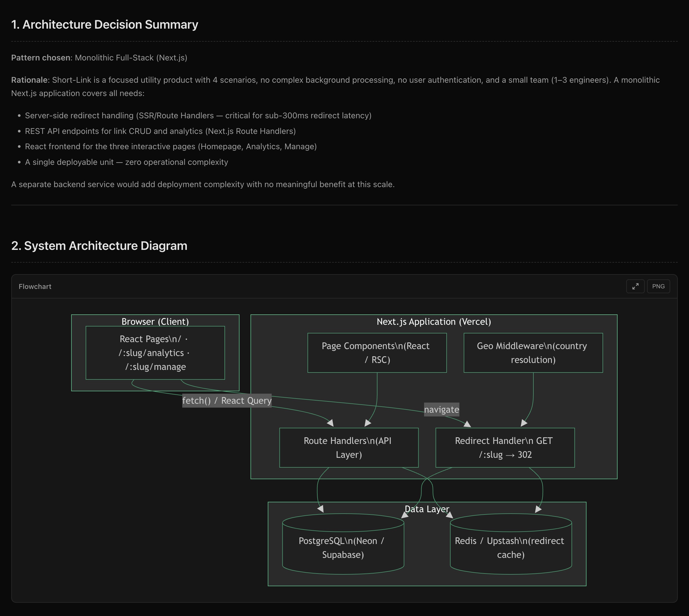The height and width of the screenshot is (616, 689).
Task: Click the Geo Middleware country resolution node
Action: tap(533, 353)
